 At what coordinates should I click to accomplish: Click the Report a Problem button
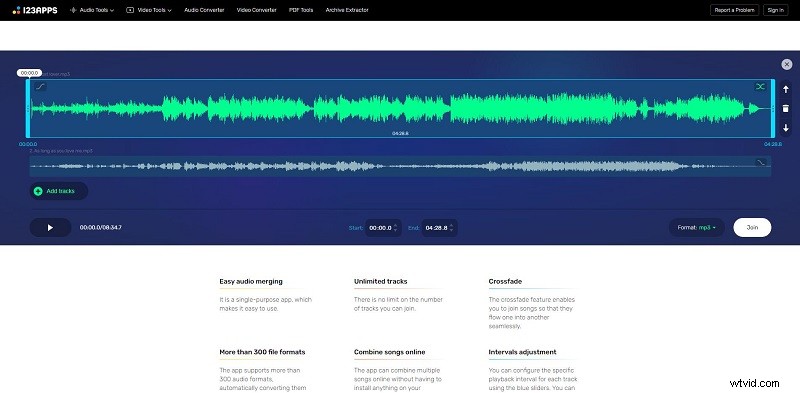(734, 10)
